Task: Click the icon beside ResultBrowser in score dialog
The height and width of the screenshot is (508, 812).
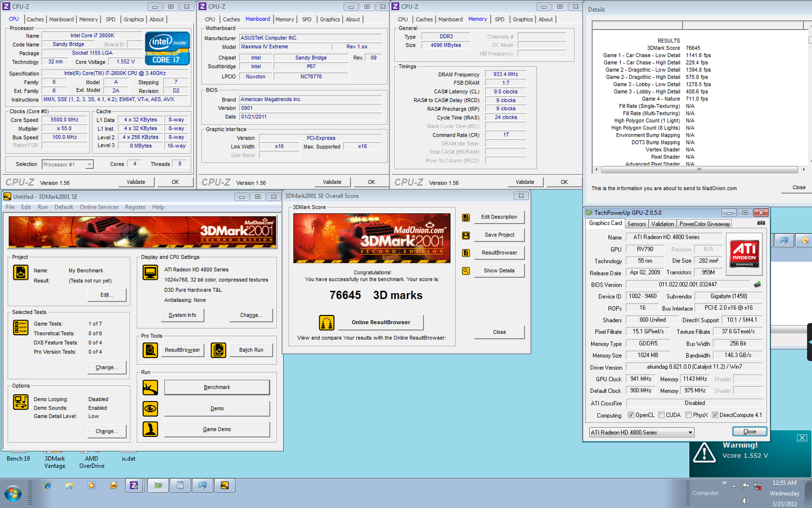Action: tap(466, 253)
